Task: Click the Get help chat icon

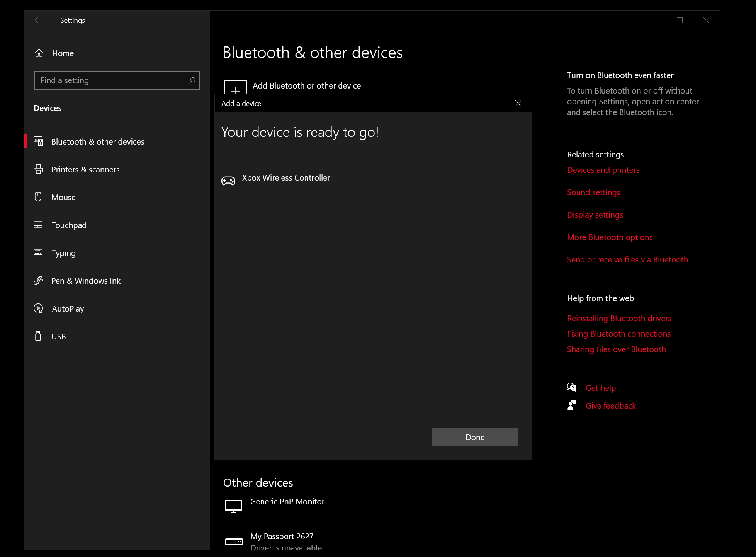Action: 572,388
